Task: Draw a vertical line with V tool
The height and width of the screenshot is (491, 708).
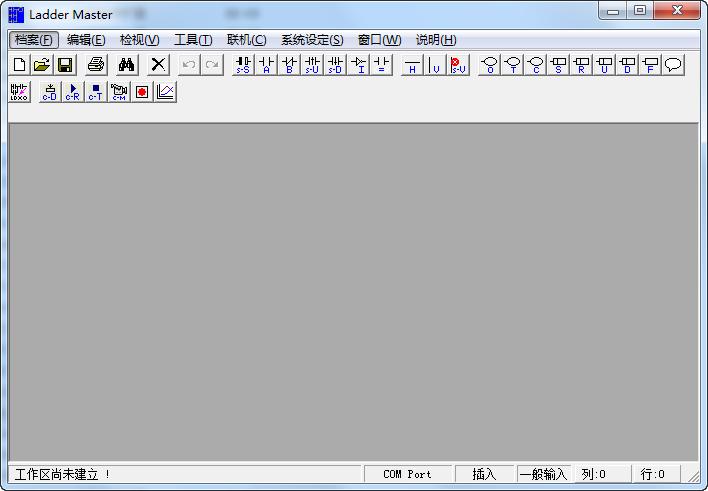Action: pos(435,65)
